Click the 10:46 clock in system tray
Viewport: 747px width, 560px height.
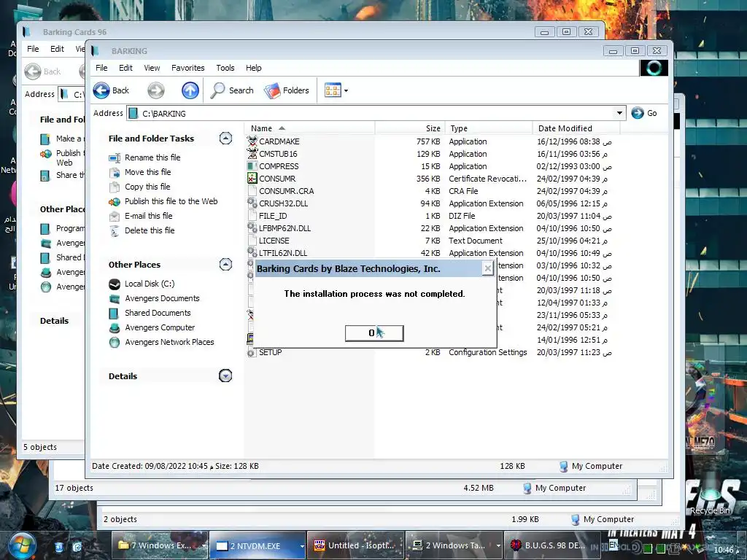coord(727,550)
